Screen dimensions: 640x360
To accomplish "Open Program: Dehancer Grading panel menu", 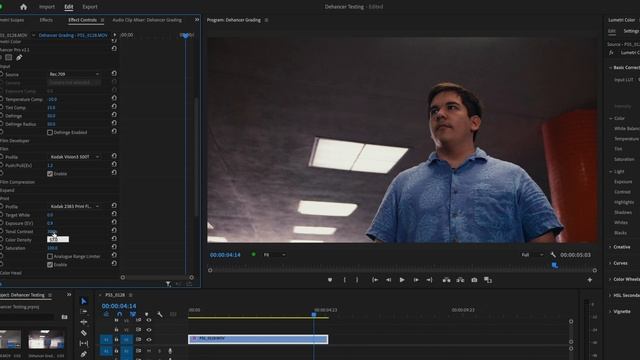I will [x=267, y=20].
